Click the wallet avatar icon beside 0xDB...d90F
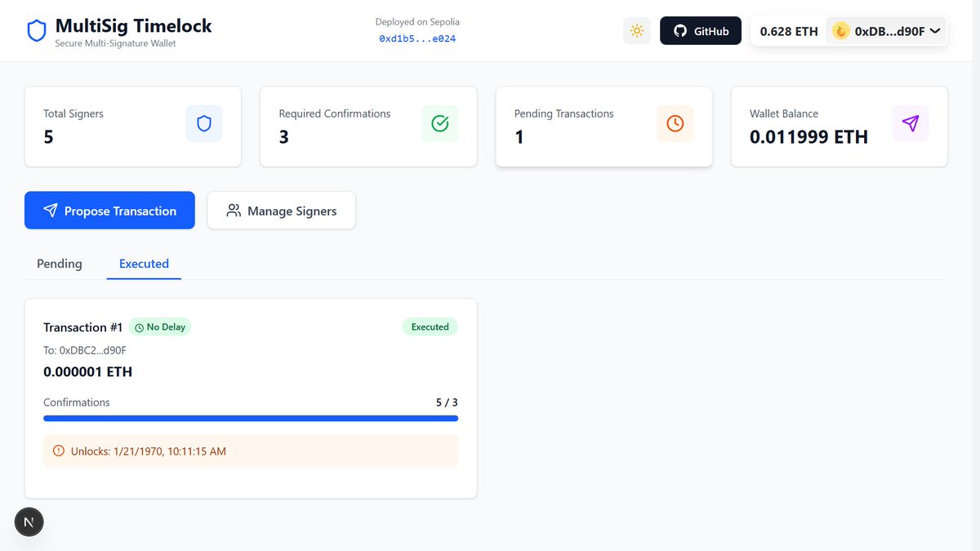 [x=841, y=31]
